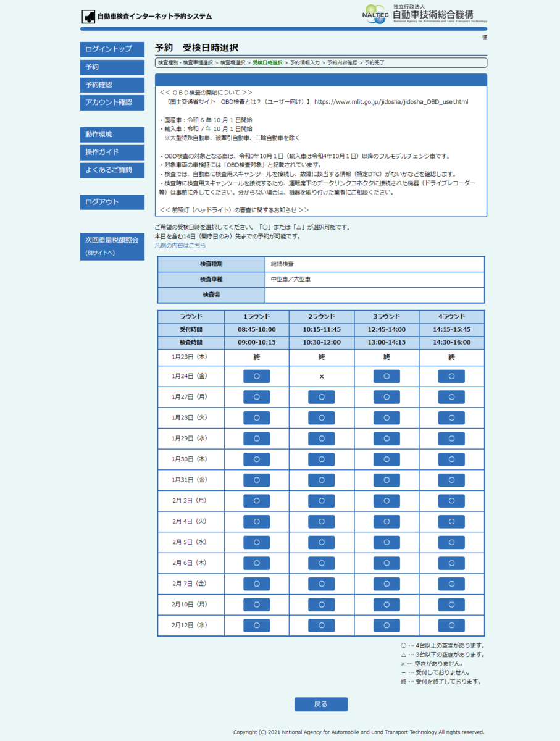Book 1月28日 4ラウンド slot
This screenshot has width=560, height=741.
click(451, 418)
